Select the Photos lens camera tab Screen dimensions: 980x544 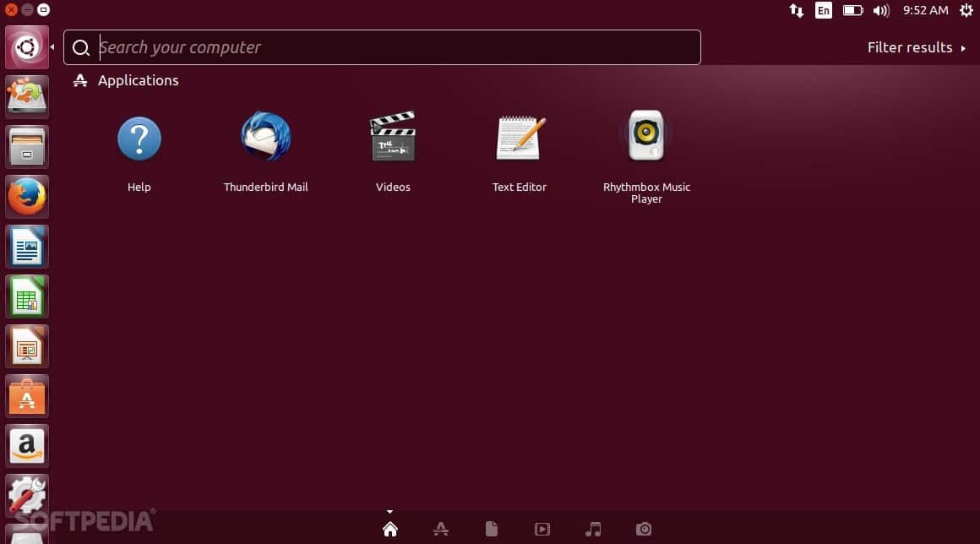click(644, 530)
